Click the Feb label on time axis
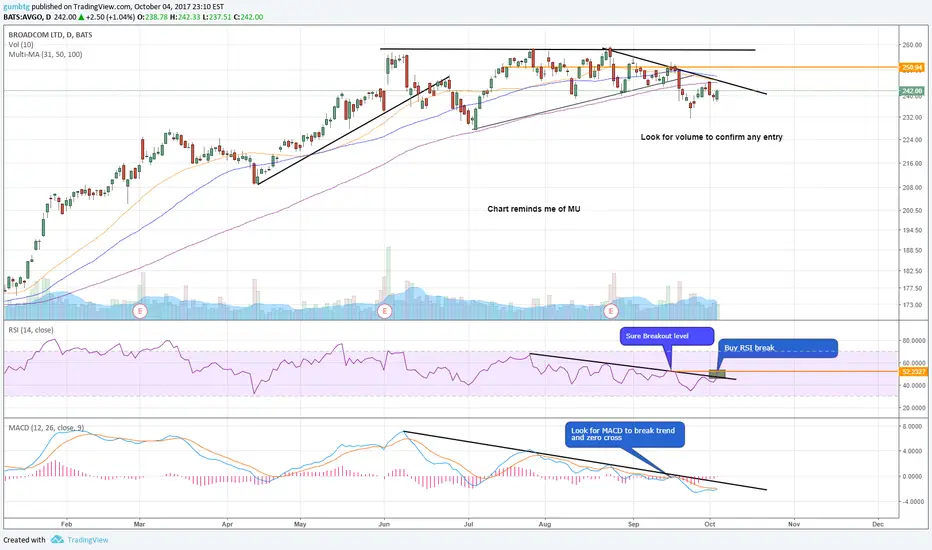 click(x=66, y=524)
